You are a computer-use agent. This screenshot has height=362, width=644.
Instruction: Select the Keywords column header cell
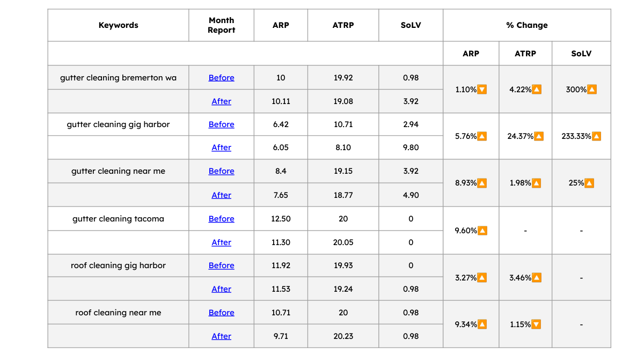point(118,25)
